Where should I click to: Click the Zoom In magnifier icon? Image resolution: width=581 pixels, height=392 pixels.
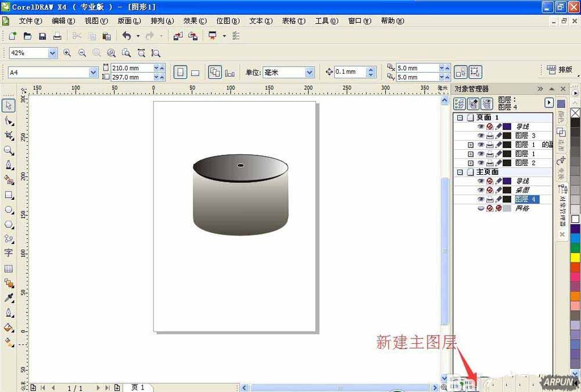[x=67, y=53]
